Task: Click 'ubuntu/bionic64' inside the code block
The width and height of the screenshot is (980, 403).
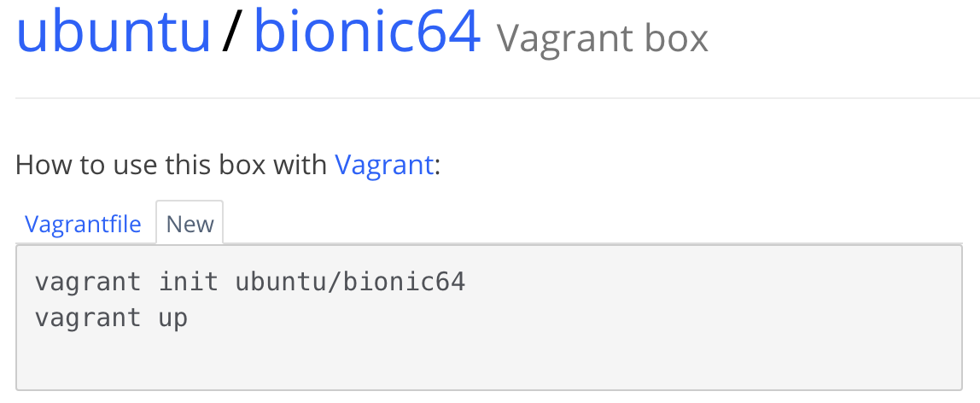Action: click(x=351, y=283)
